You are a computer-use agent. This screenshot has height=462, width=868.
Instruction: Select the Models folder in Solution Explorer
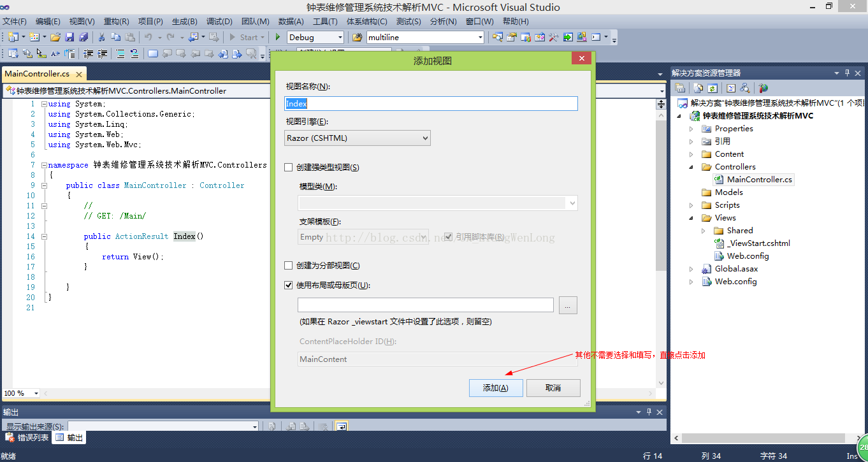728,192
